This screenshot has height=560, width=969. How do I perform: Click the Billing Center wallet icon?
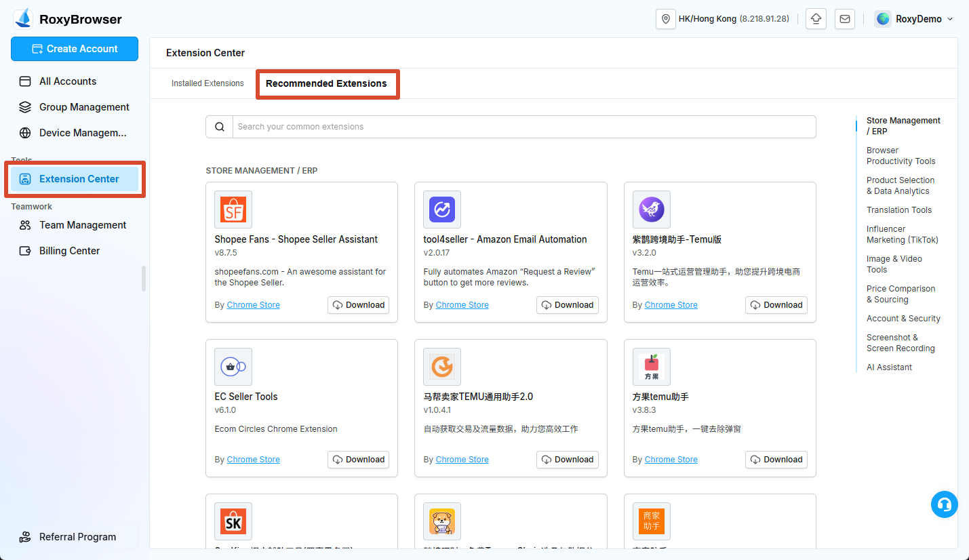(x=25, y=251)
